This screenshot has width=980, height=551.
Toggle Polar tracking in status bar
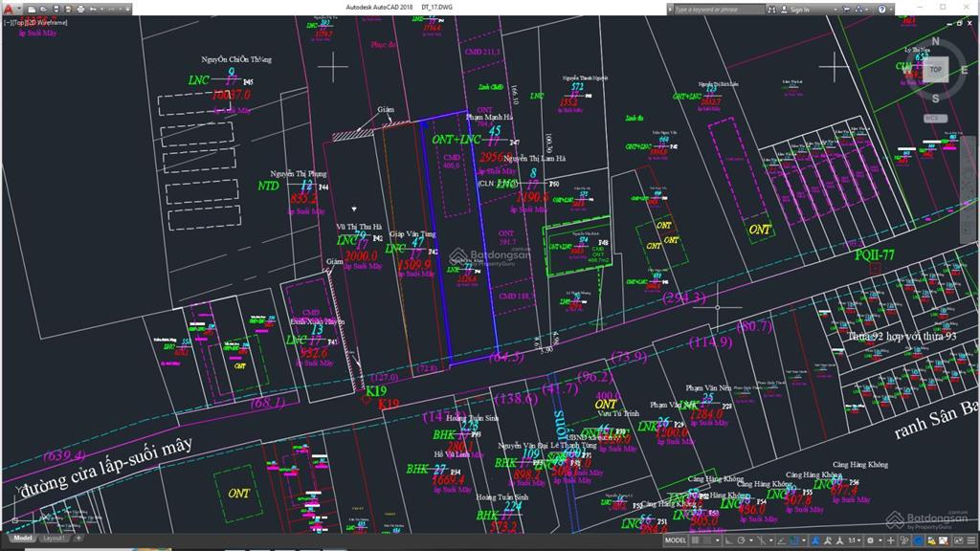pos(741,540)
